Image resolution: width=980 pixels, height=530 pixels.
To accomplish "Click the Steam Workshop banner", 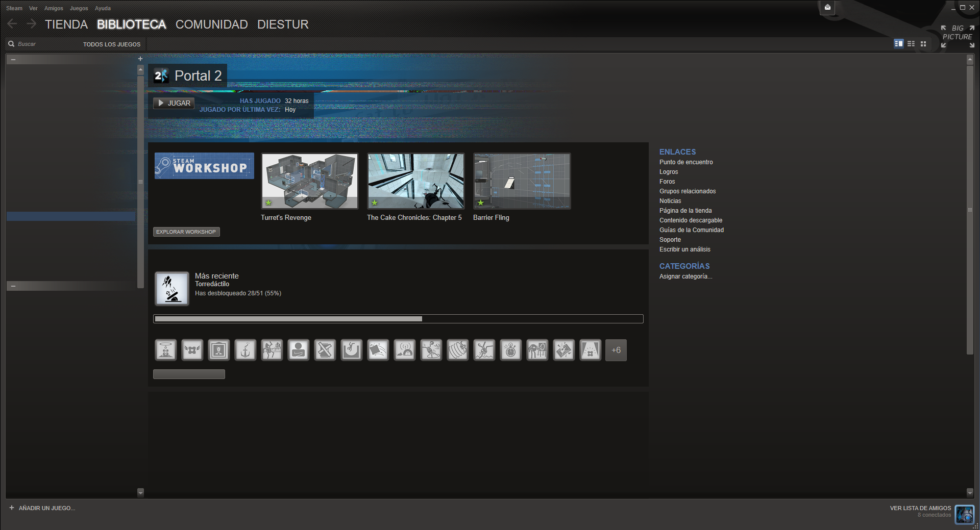I will (204, 166).
